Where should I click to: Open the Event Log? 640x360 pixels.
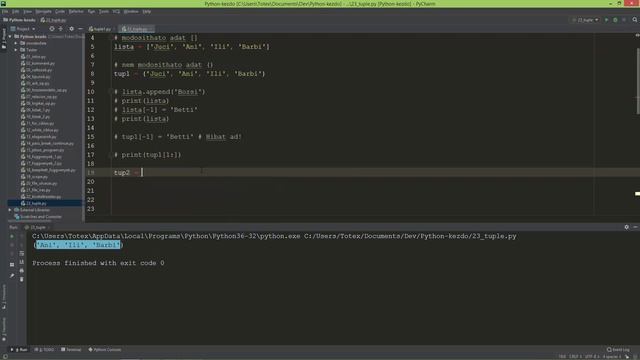(618, 350)
